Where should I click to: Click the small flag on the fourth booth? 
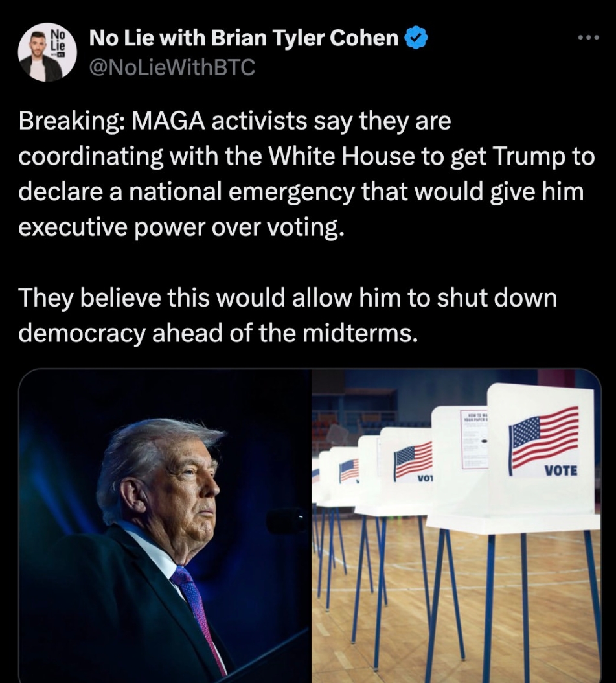(349, 471)
